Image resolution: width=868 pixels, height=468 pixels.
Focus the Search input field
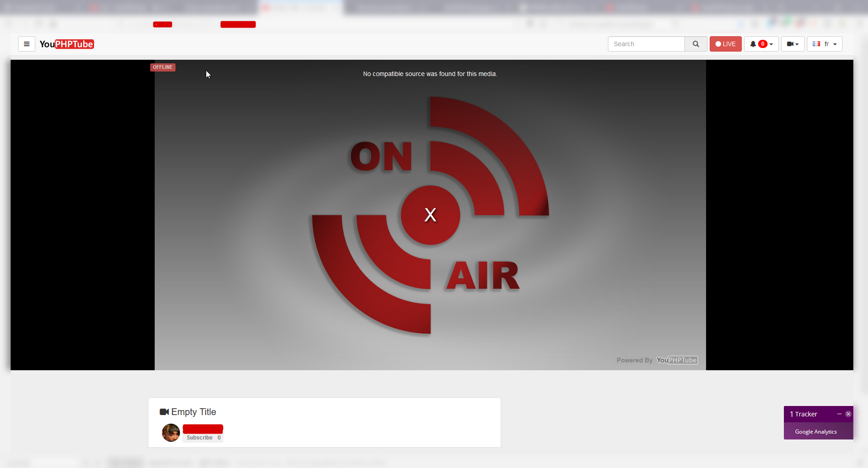coord(646,44)
